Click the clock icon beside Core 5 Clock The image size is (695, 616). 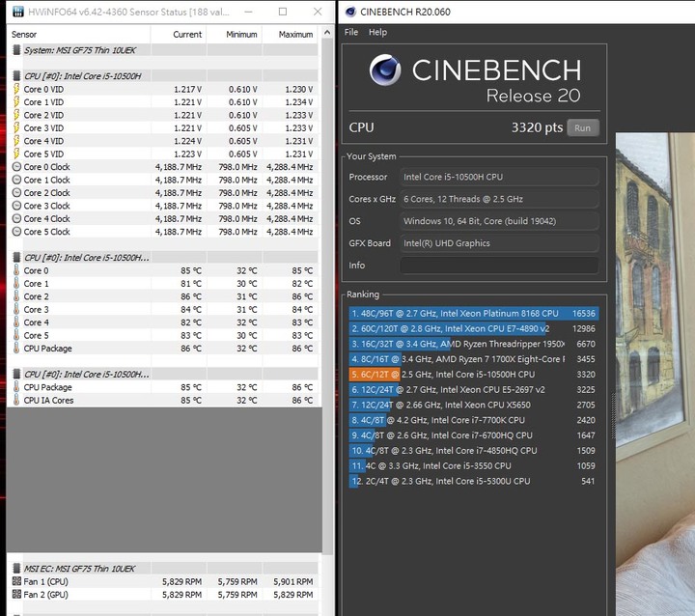click(16, 232)
